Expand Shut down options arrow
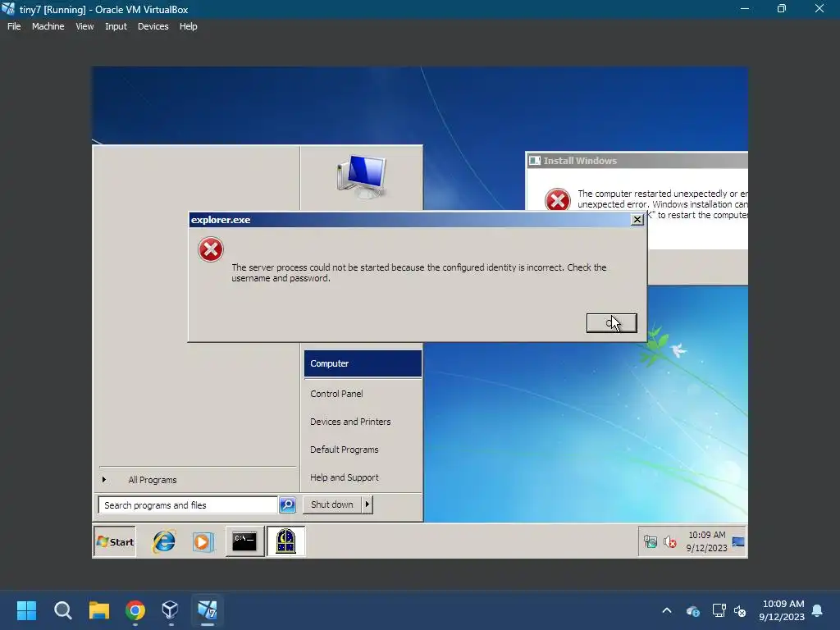The image size is (840, 630). [367, 504]
